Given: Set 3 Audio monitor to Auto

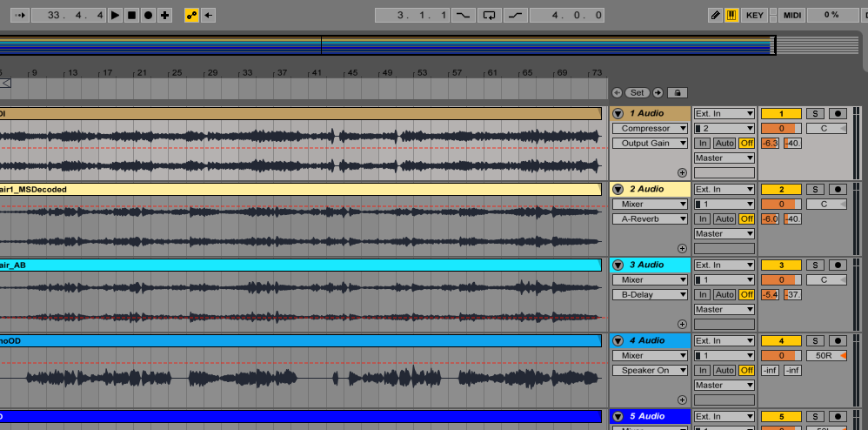Looking at the screenshot, I should [x=724, y=295].
